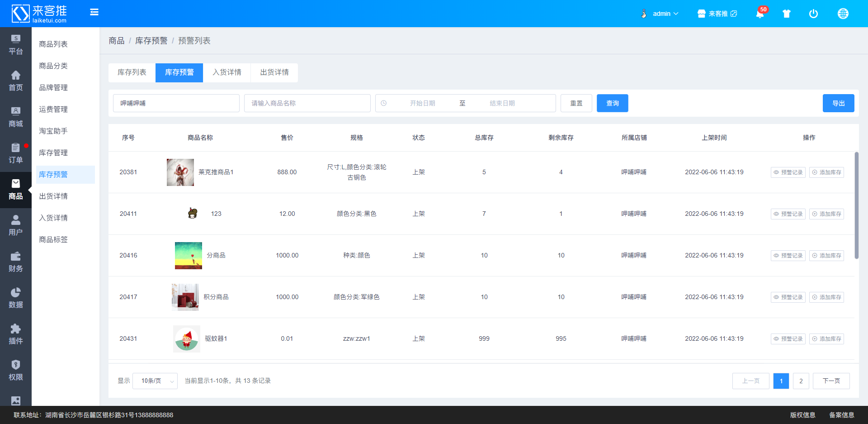This screenshot has width=868, height=424.
Task: Open the 商城 sidebar section
Action: (x=16, y=117)
